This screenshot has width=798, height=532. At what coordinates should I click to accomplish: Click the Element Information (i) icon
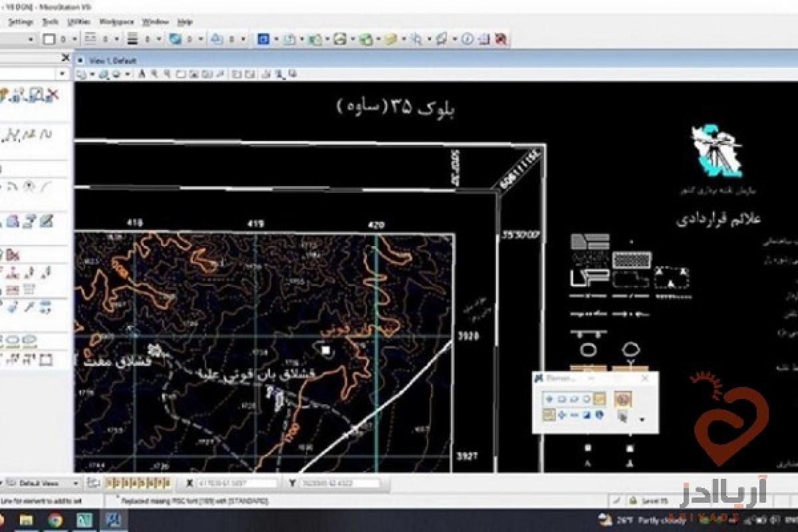pos(467,39)
